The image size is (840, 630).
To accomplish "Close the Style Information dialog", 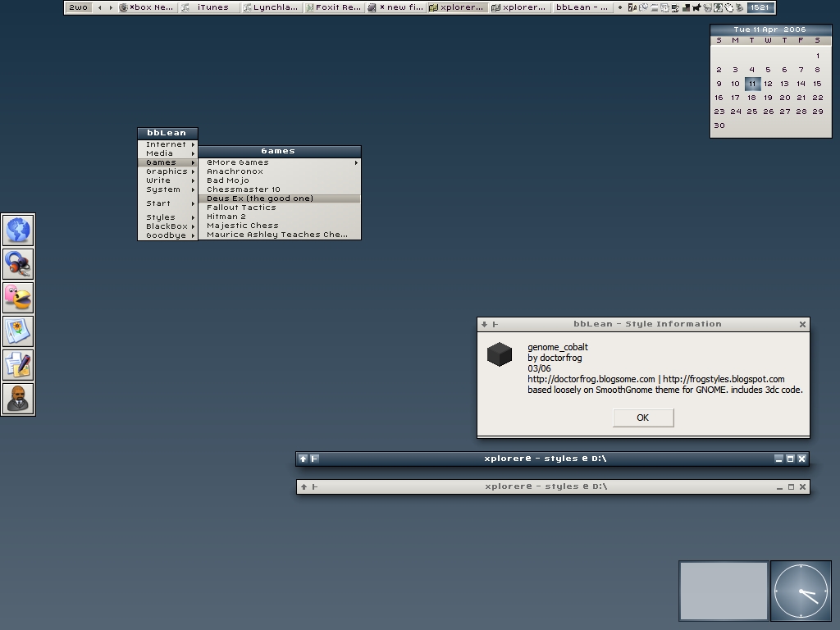I will pyautogui.click(x=802, y=324).
